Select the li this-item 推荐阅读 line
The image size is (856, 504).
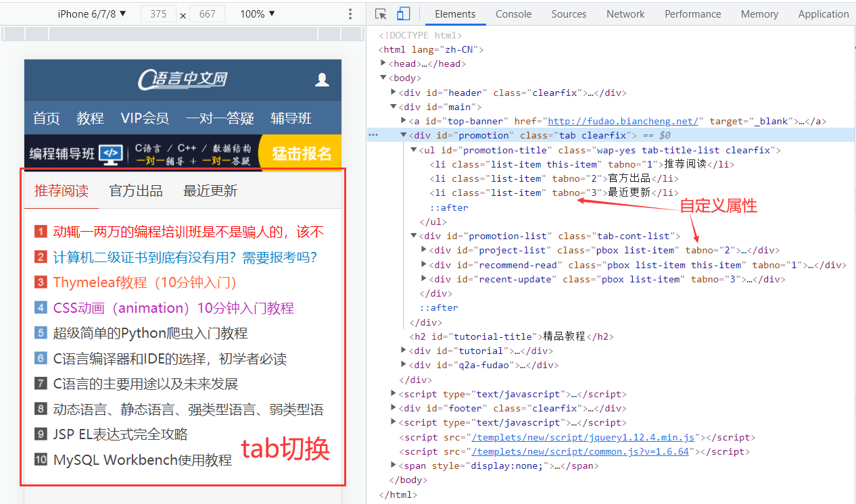(x=581, y=164)
